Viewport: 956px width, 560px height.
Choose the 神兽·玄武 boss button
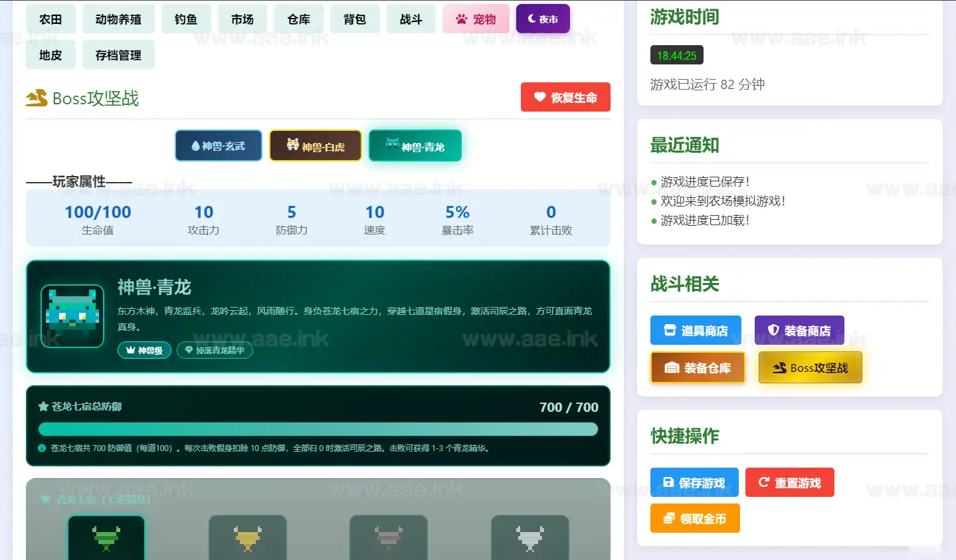pos(219,145)
